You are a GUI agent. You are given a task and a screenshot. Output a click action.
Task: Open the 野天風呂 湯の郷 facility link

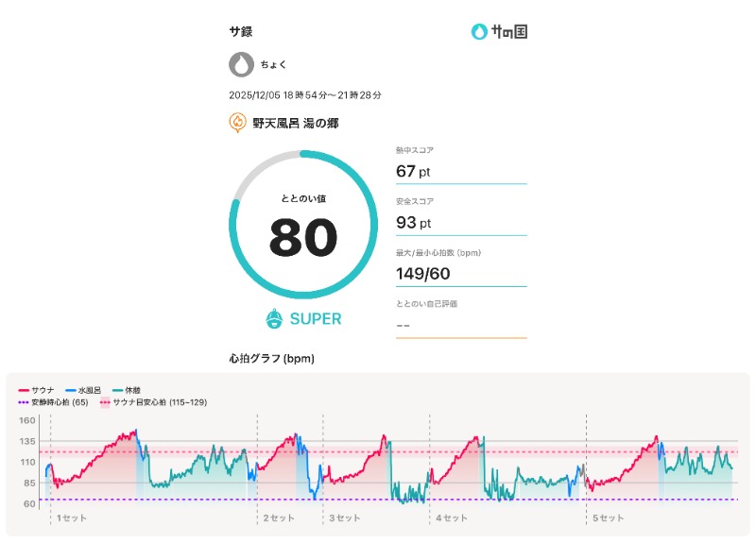point(295,123)
